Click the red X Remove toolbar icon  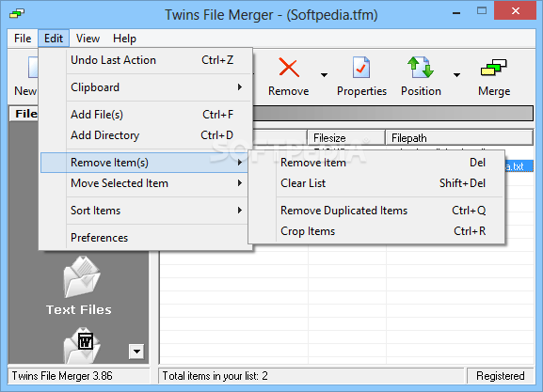pyautogui.click(x=289, y=68)
